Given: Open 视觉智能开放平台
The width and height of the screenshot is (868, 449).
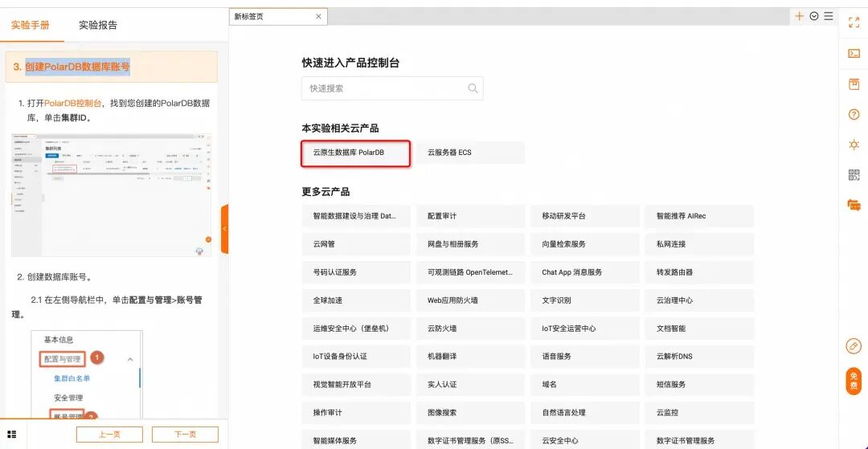Looking at the screenshot, I should click(x=356, y=385).
